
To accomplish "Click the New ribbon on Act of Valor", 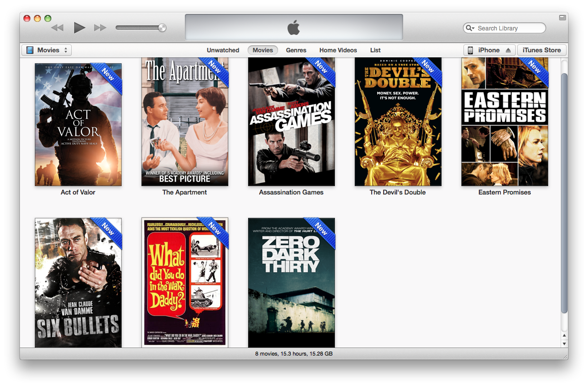I will click(109, 76).
